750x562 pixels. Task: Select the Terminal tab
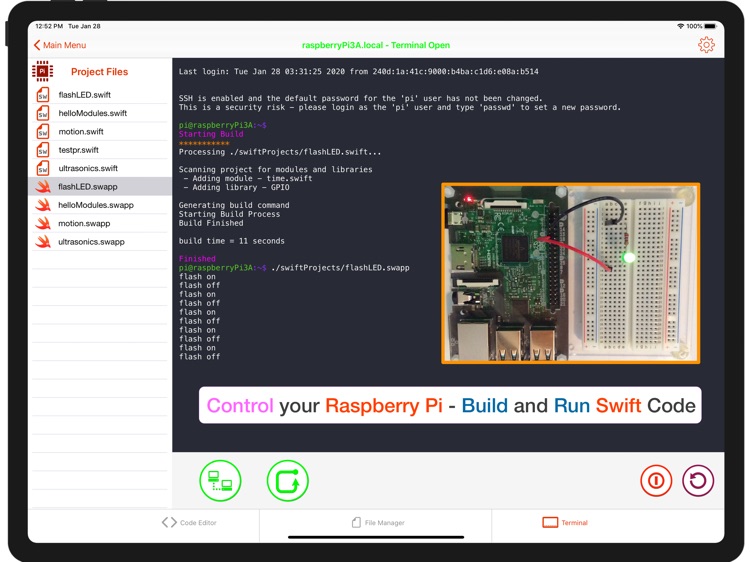tap(565, 523)
